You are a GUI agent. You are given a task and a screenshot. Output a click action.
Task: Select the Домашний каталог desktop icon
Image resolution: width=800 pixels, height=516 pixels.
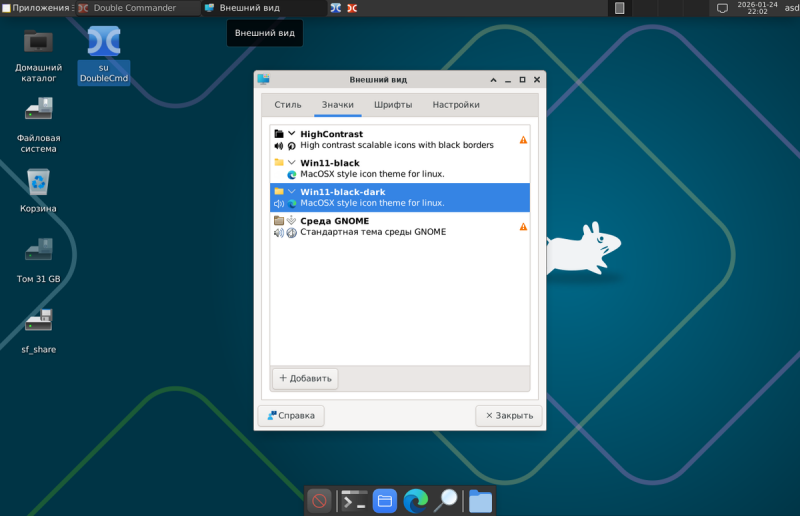(x=38, y=55)
